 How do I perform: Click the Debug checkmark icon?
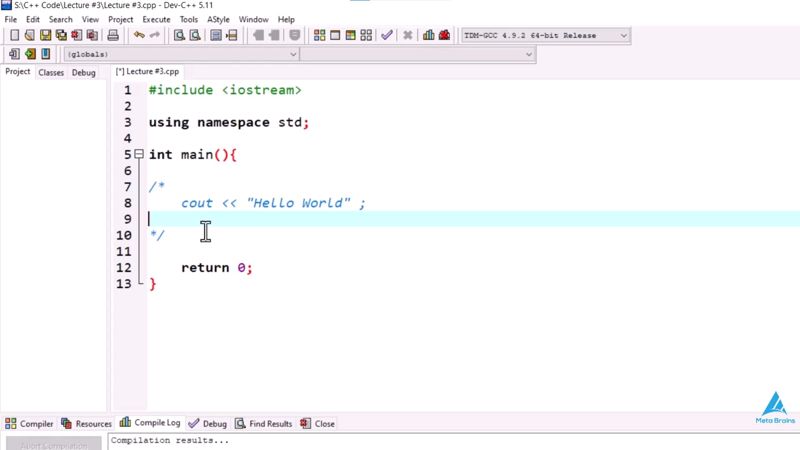coord(387,35)
